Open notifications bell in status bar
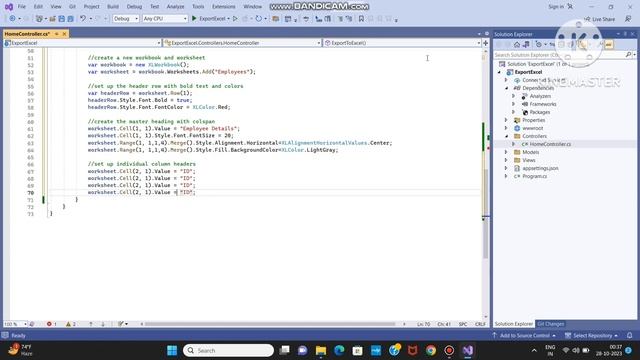 [x=629, y=336]
